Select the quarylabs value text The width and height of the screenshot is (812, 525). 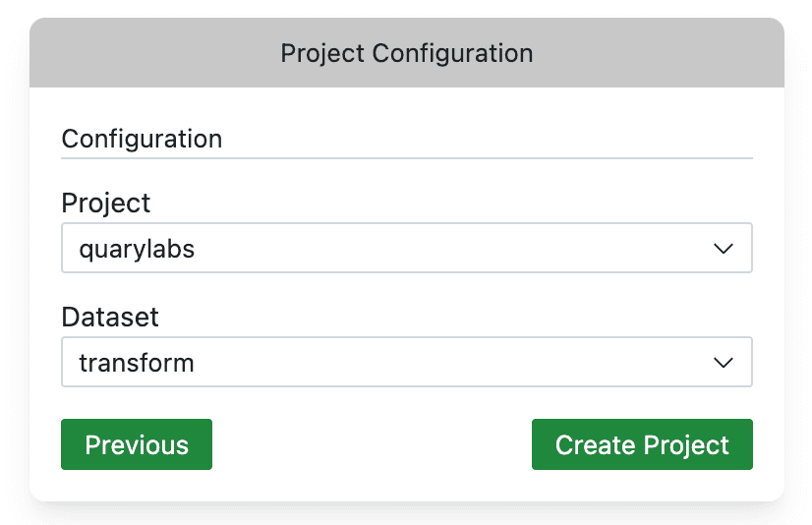click(137, 249)
